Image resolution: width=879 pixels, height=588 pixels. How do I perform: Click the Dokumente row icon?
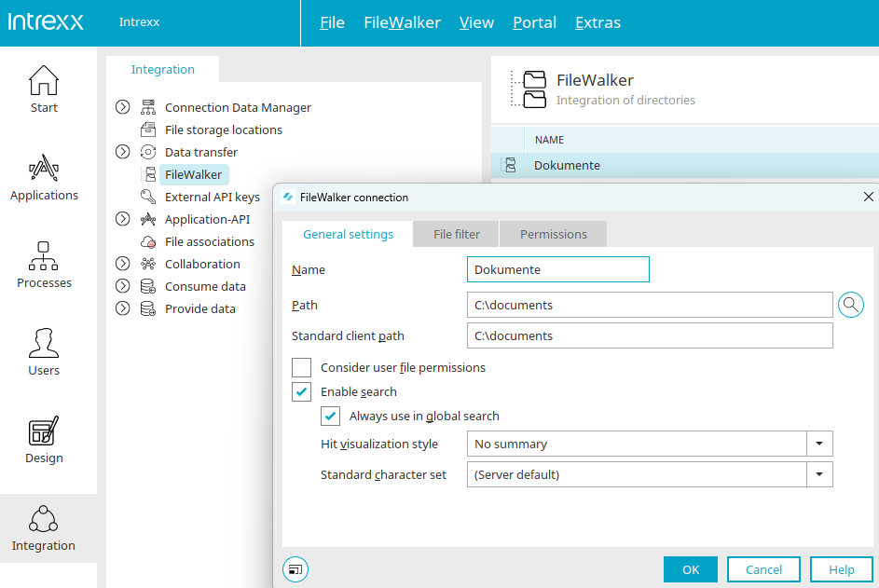tap(510, 165)
